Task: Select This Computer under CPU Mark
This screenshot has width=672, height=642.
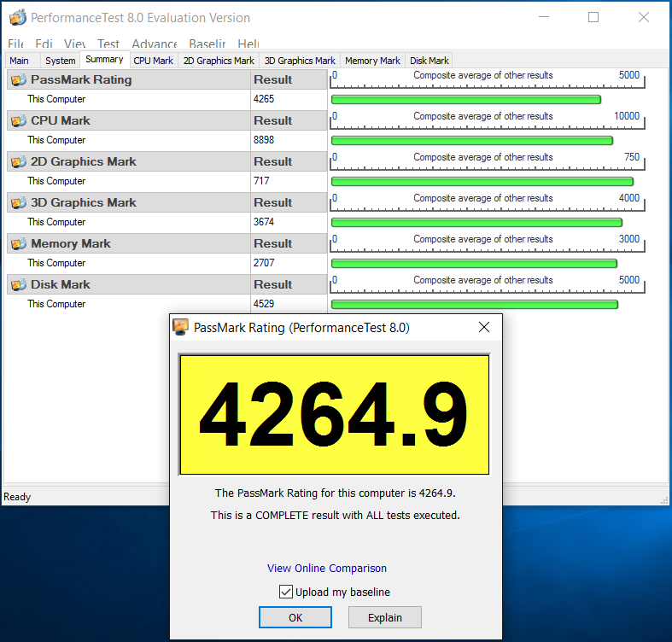Action: pyautogui.click(x=56, y=140)
